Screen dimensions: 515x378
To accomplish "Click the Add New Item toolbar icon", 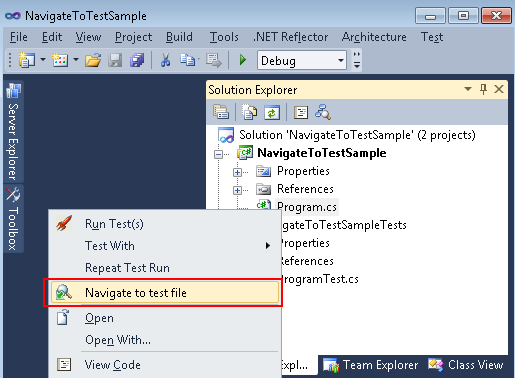I will 60,60.
